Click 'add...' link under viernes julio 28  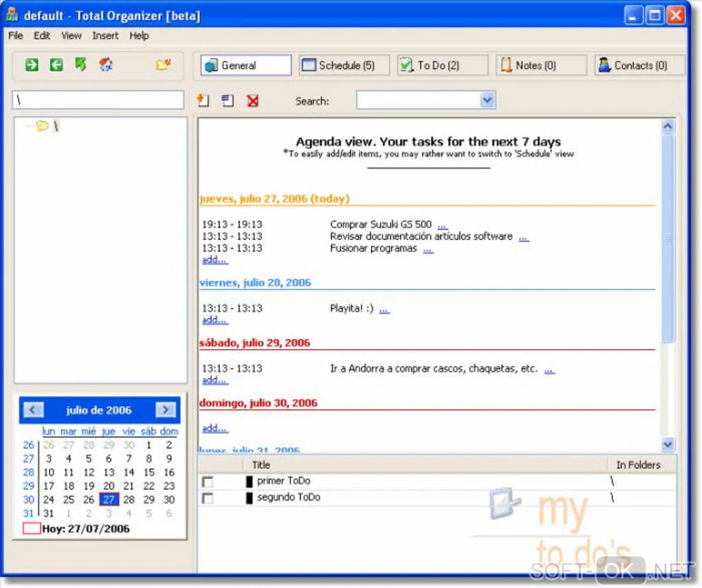215,319
